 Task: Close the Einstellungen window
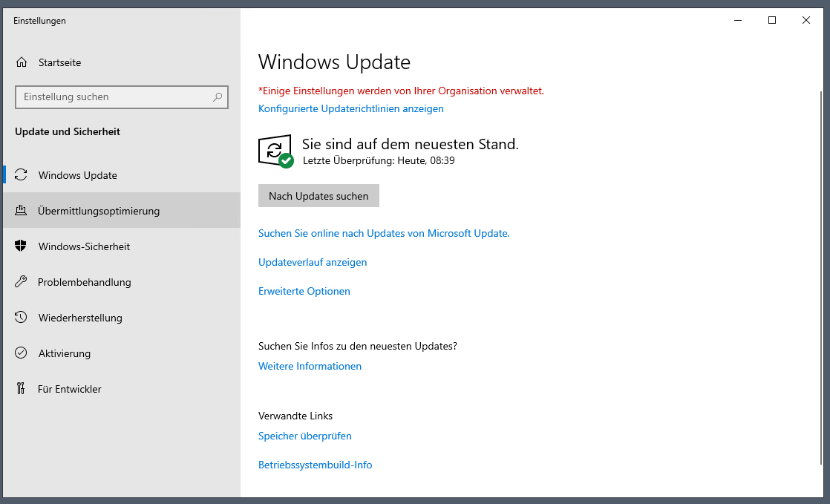806,21
